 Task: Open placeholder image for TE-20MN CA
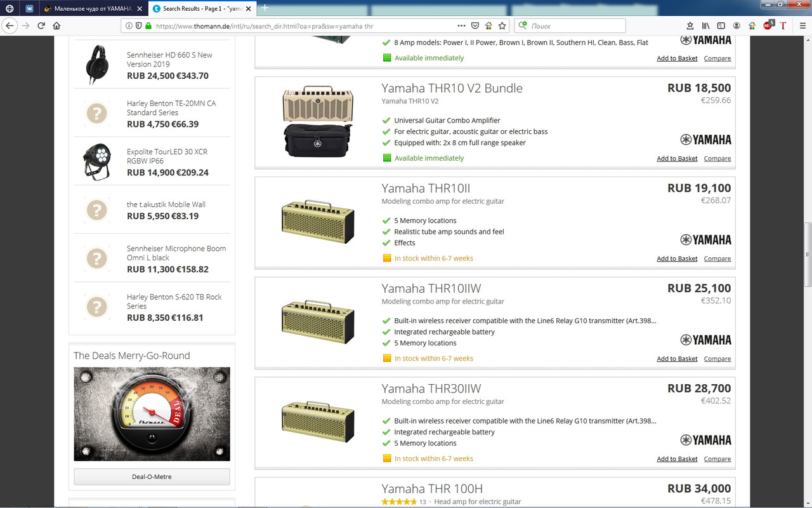coord(96,114)
